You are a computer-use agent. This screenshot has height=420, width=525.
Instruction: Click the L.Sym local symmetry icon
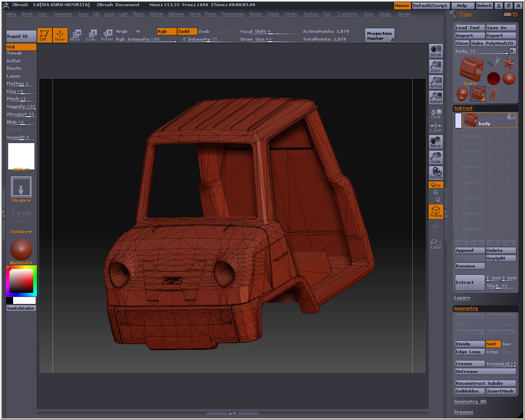(x=436, y=128)
